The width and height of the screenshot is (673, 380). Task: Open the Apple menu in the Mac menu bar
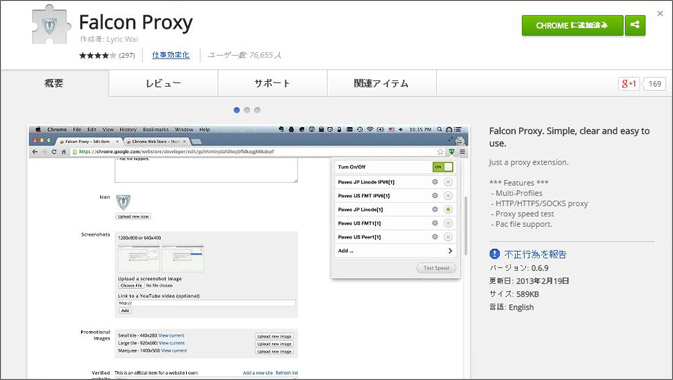[38, 129]
